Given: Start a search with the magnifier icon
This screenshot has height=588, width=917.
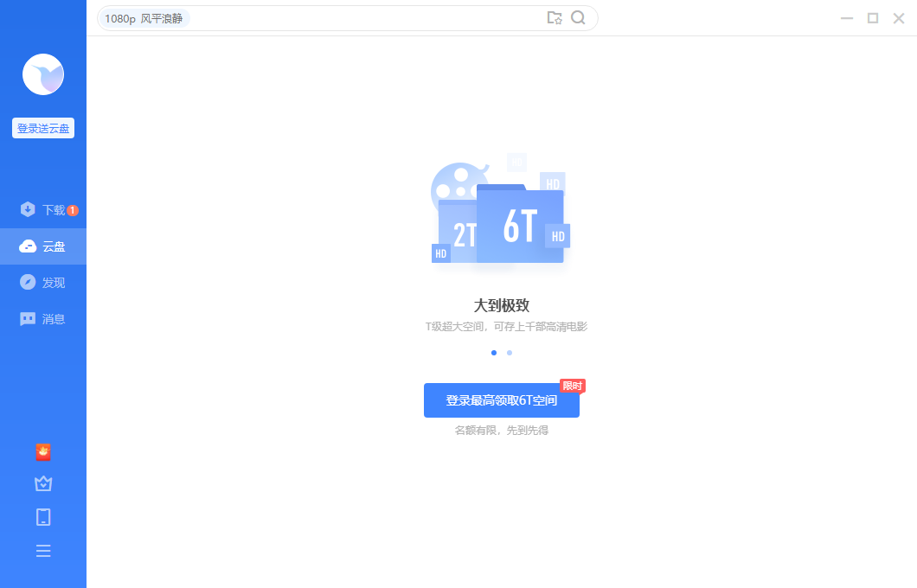Looking at the screenshot, I should [x=578, y=18].
